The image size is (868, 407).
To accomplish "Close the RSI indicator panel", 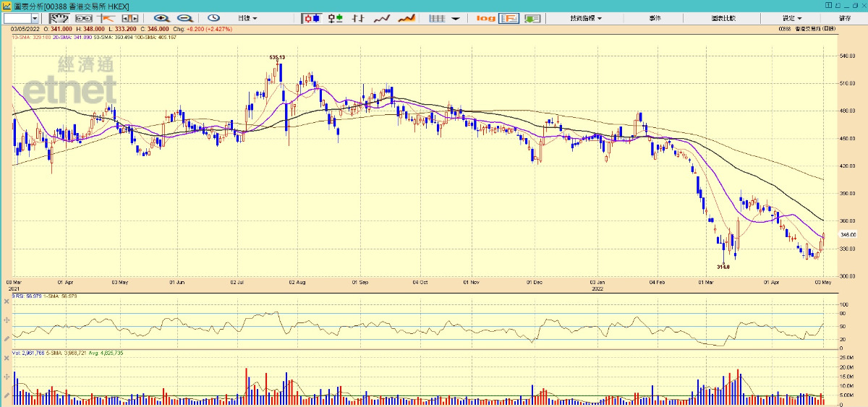I will coord(7,299).
